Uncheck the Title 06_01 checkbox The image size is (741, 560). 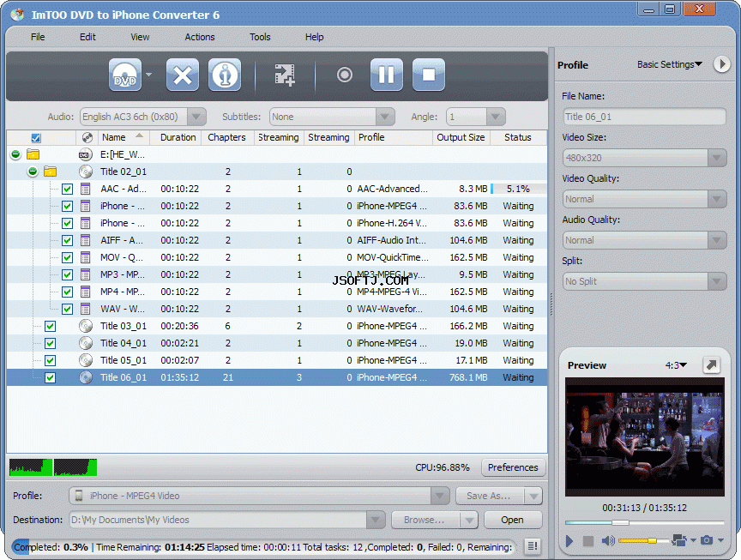(x=50, y=377)
